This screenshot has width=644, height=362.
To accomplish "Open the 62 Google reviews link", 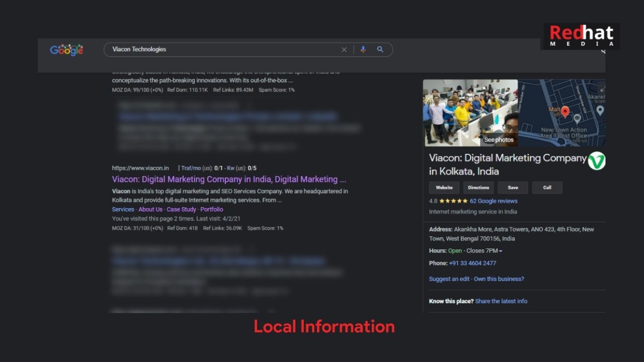I will (494, 201).
